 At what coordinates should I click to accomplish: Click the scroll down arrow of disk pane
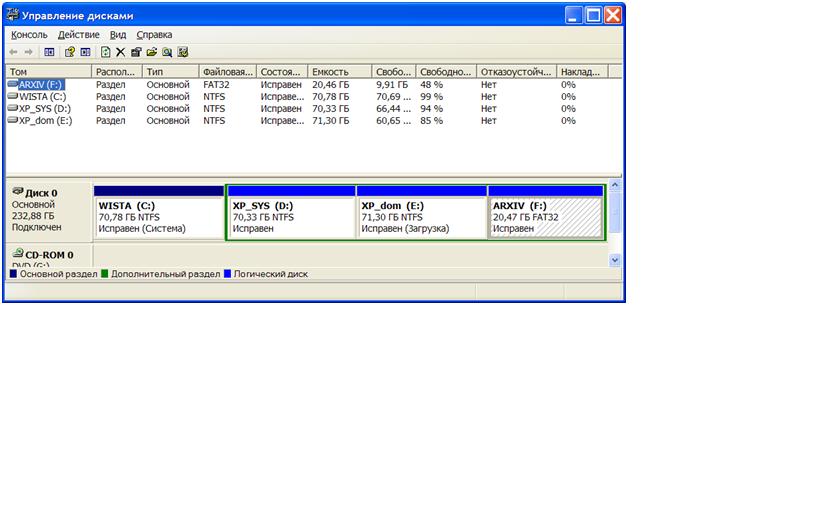pos(615,260)
